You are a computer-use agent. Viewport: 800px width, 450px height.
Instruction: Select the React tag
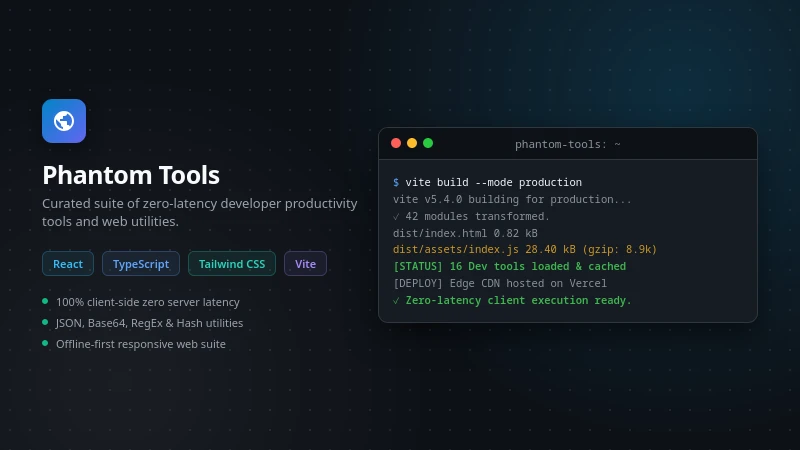[68, 264]
